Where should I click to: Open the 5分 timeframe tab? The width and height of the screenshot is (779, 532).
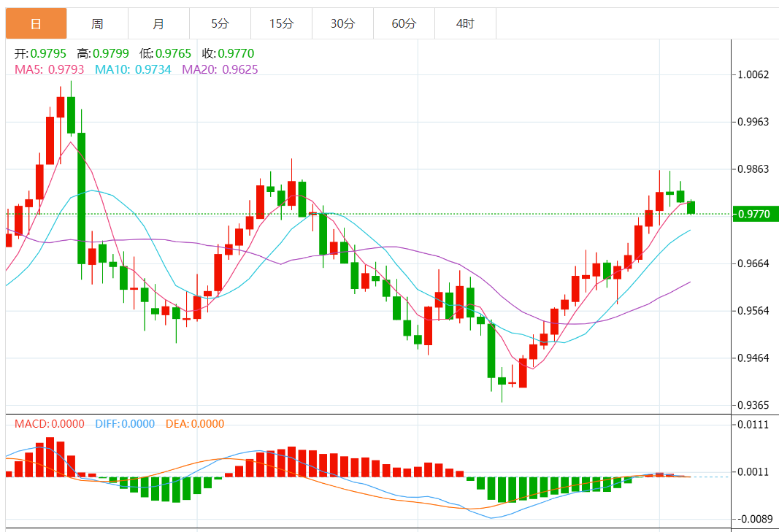220,23
